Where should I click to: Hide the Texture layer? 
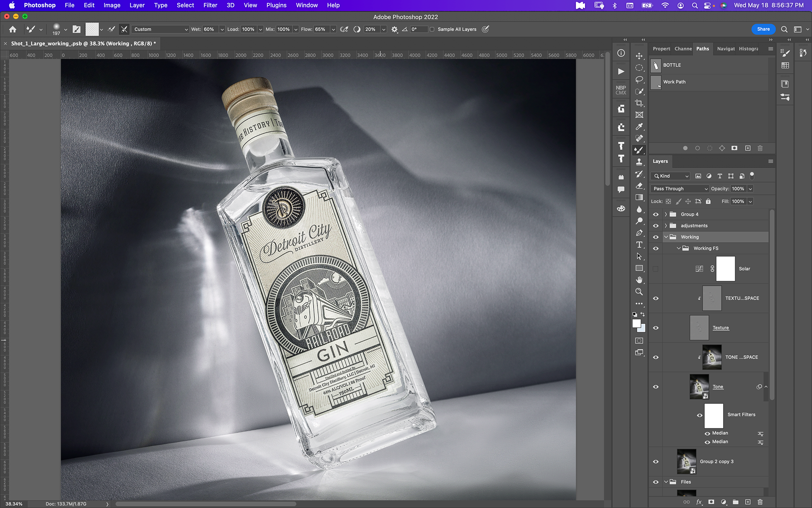tap(656, 328)
